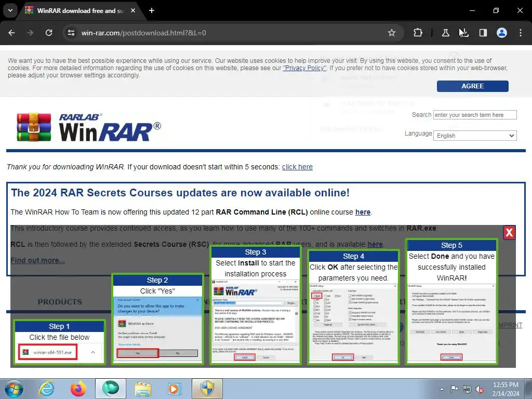Follow the 'Find out more...' link
The width and height of the screenshot is (532, 399).
[x=37, y=261]
